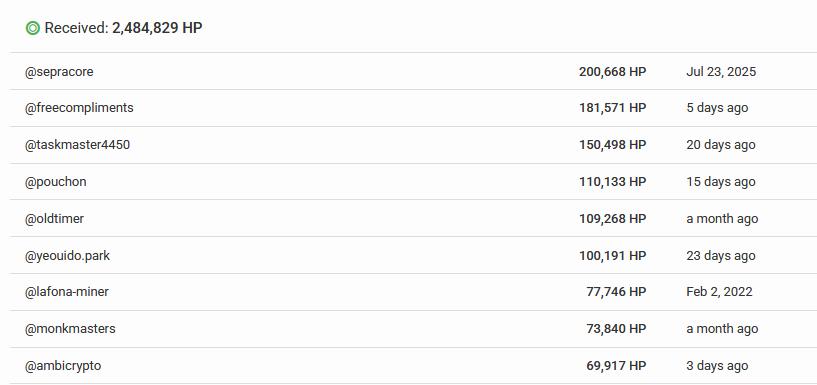Select the 150,498 HP value
This screenshot has height=385, width=817.
click(x=612, y=145)
